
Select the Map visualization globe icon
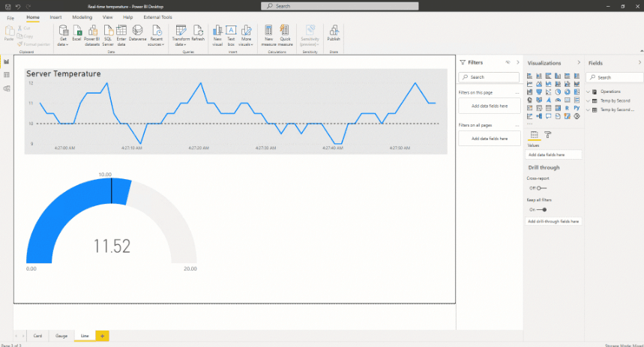point(530,100)
